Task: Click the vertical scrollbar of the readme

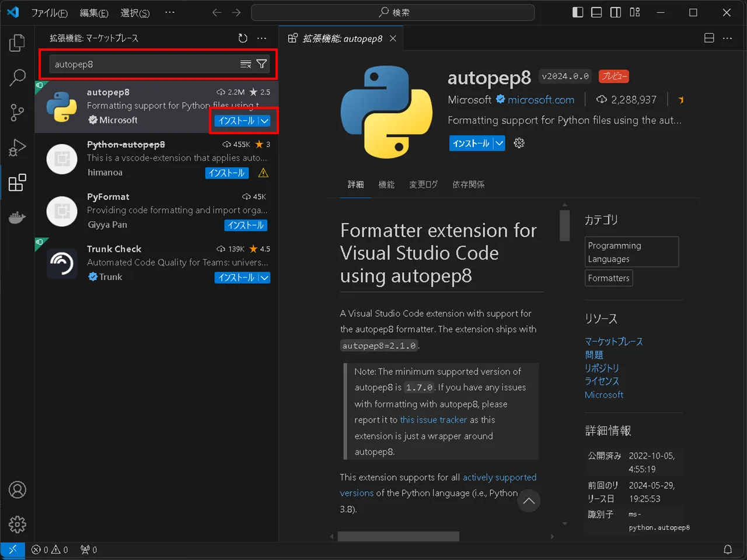Action: click(564, 225)
